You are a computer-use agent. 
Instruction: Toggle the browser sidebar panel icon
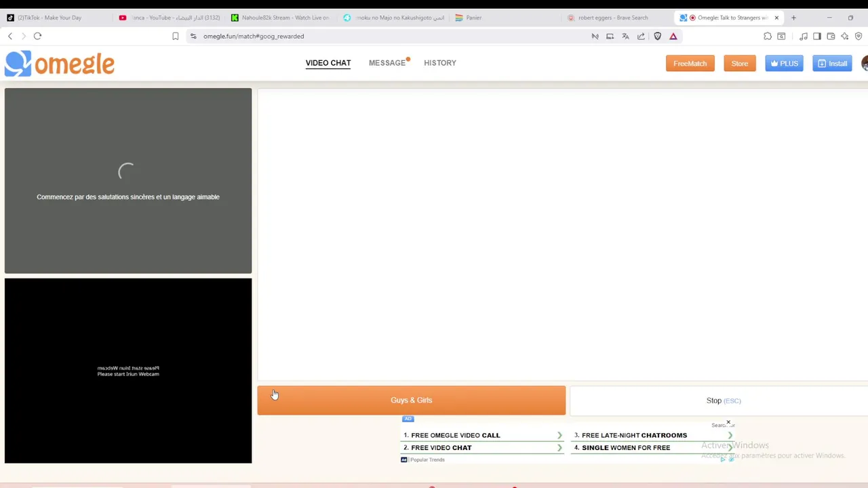(x=817, y=36)
